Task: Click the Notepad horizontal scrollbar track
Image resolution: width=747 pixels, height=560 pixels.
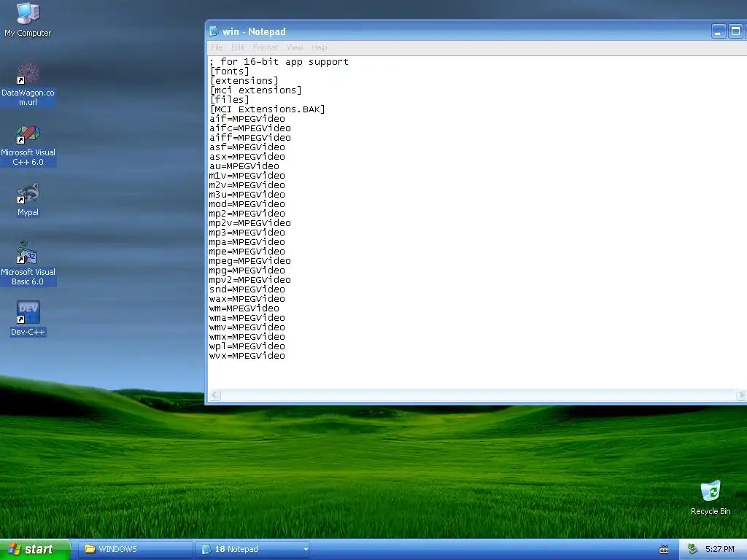Action: (x=478, y=394)
